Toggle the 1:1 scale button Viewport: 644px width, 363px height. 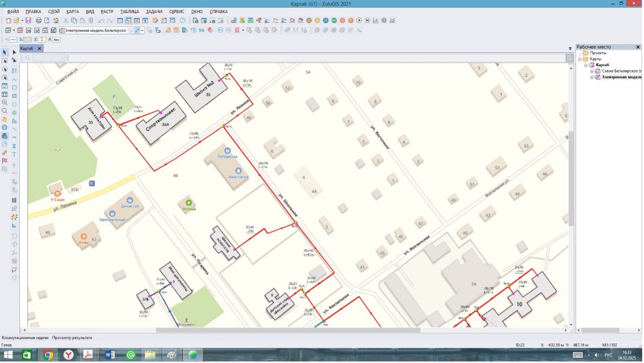point(296,31)
